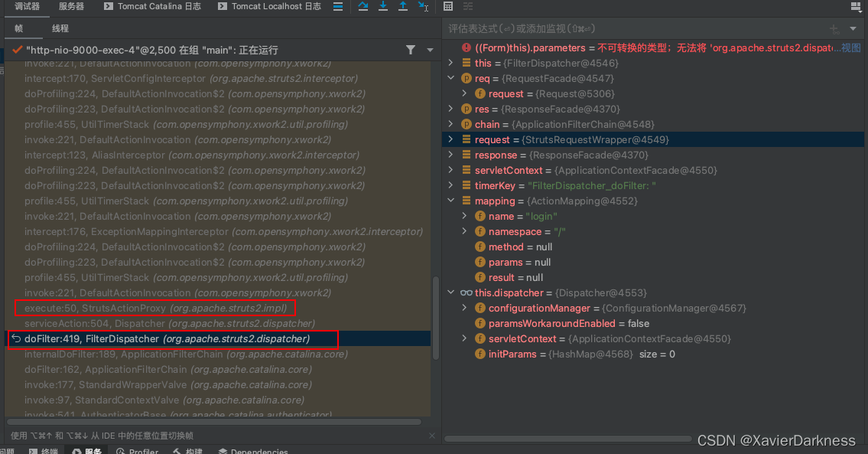The image size is (868, 454).
Task: Select frame execute:50, StrutsActionProxy
Action: 218,309
